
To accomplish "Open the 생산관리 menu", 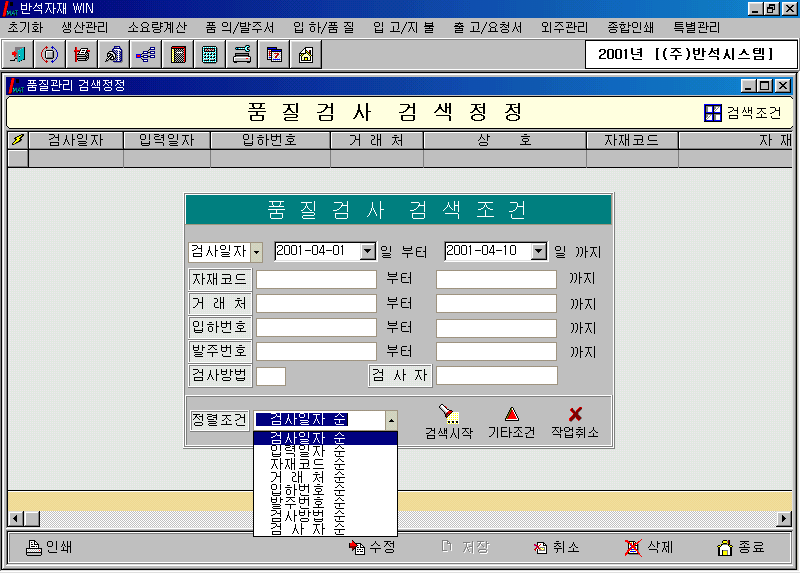I will (x=84, y=27).
